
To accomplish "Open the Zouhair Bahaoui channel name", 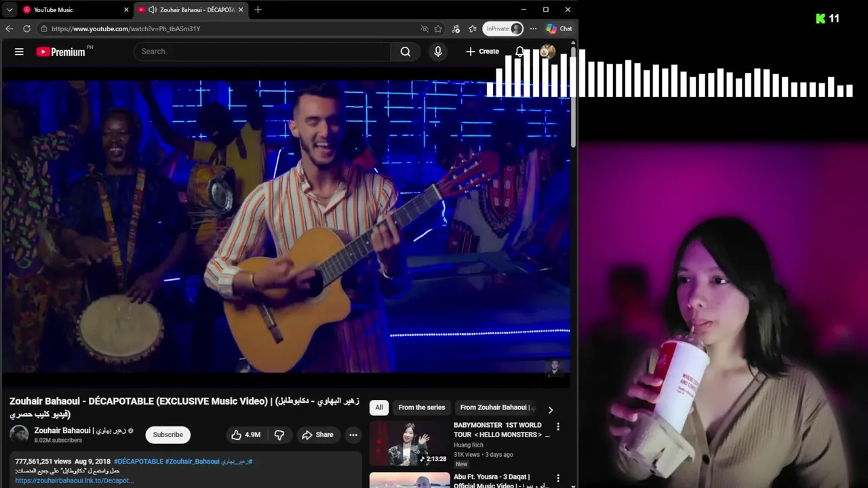I will (80, 430).
